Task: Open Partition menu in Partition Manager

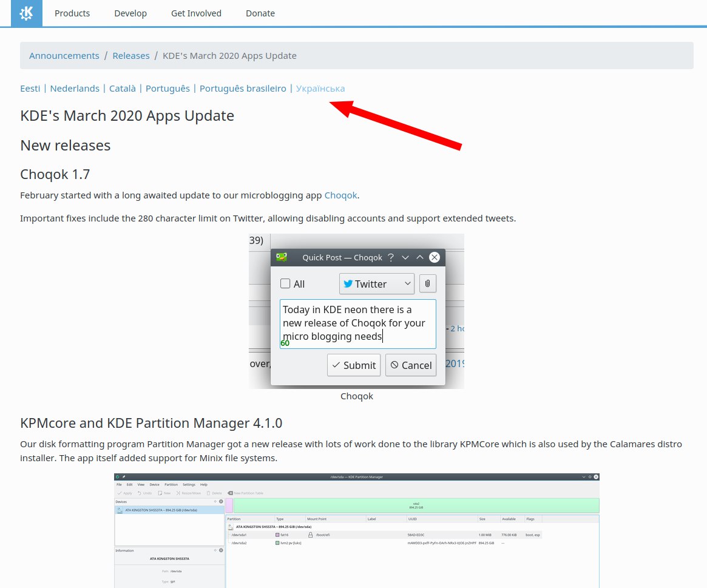Action: 171,485
